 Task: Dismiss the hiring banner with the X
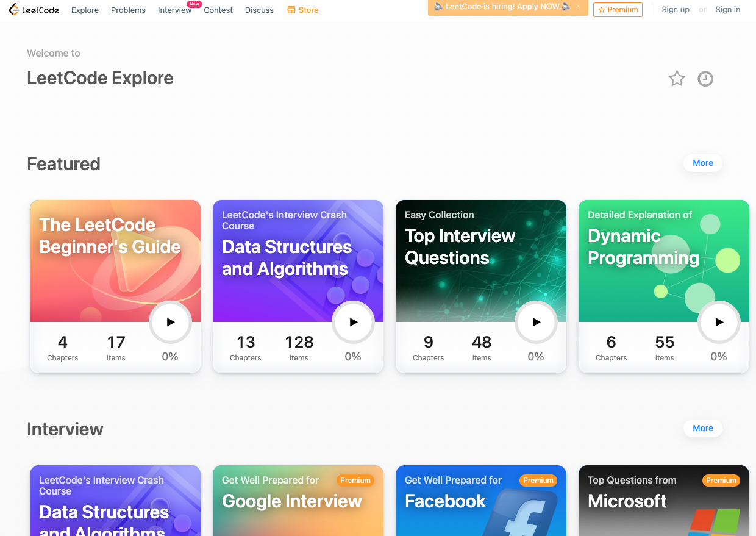pos(578,7)
